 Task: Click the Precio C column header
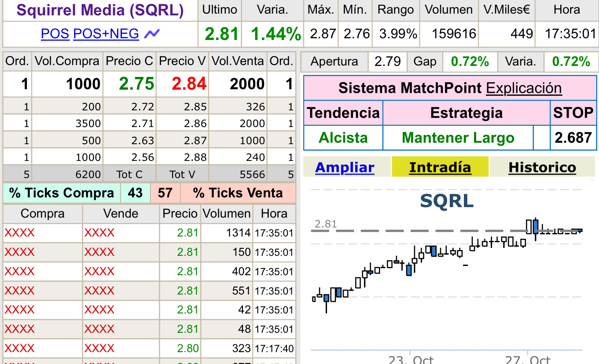pyautogui.click(x=130, y=61)
